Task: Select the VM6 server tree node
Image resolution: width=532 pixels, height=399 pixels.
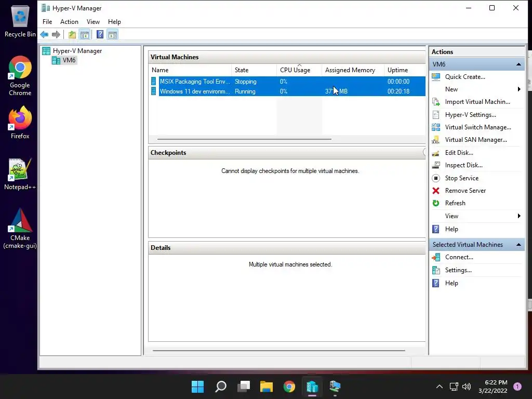Action: point(69,60)
